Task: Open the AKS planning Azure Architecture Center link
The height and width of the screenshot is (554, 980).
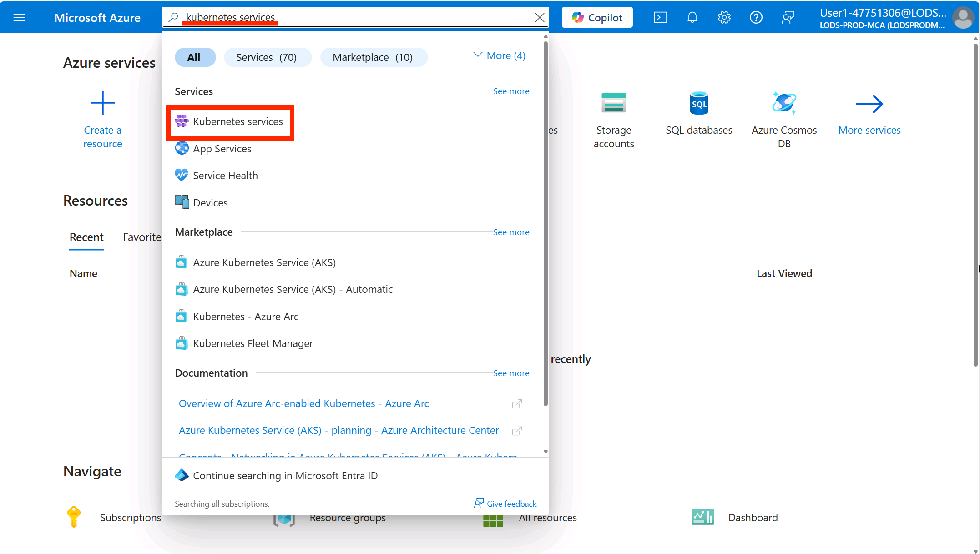Action: [x=339, y=430]
